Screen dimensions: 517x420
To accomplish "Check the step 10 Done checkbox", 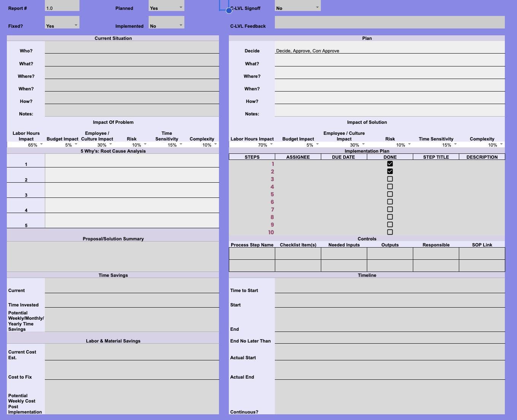I will [x=390, y=232].
